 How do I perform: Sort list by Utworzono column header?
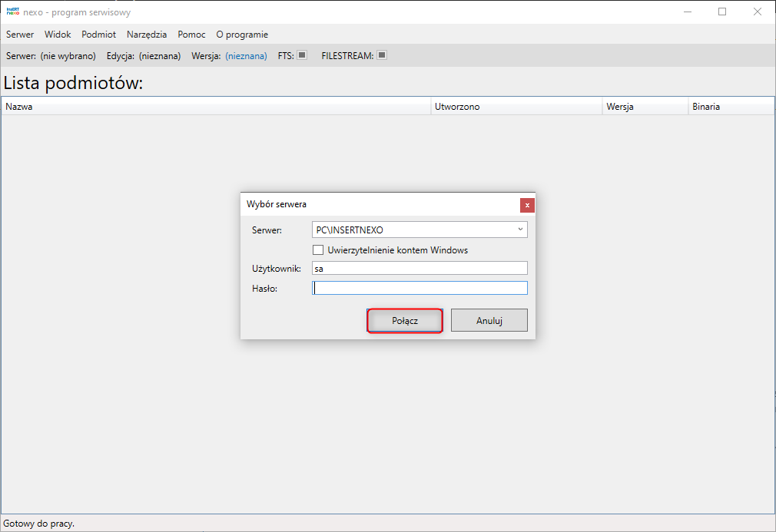516,106
